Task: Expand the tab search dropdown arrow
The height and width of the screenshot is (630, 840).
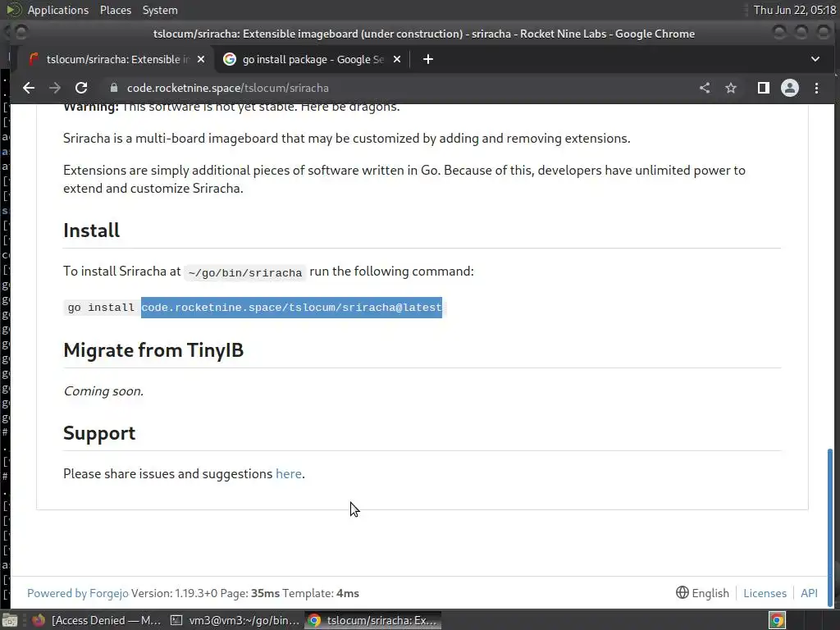Action: [x=815, y=59]
